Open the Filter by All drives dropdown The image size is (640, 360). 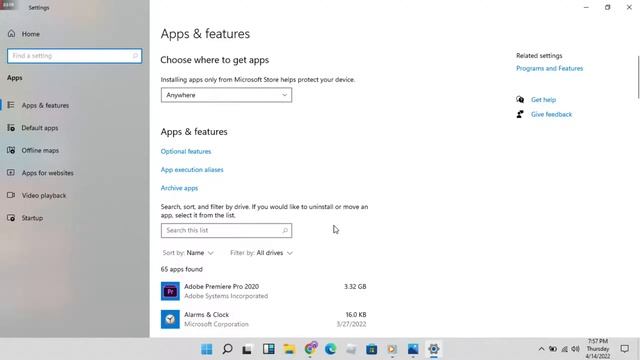[x=261, y=253]
